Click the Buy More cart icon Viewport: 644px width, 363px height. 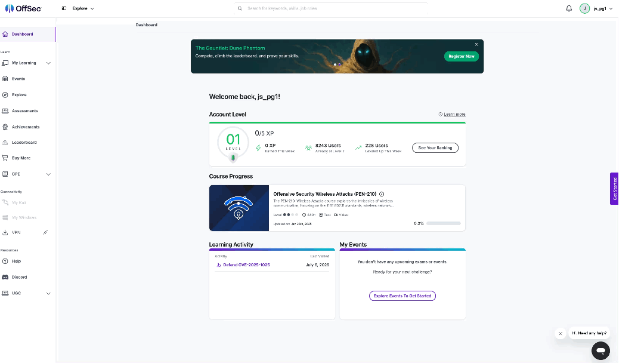point(5,158)
